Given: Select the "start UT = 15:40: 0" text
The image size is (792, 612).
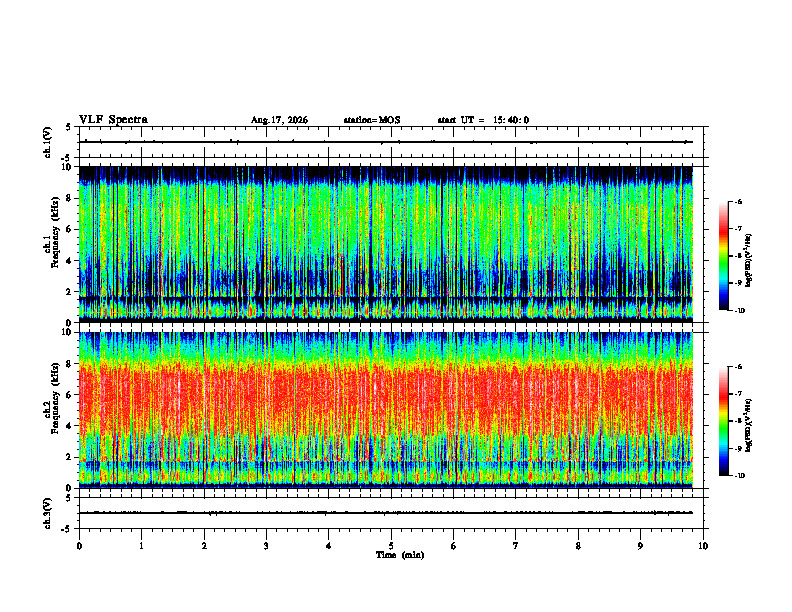Looking at the screenshot, I should pos(483,120).
